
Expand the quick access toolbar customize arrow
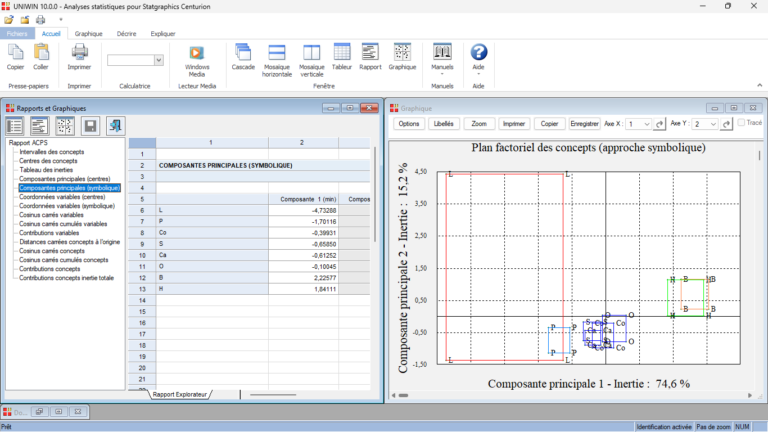coord(61,20)
